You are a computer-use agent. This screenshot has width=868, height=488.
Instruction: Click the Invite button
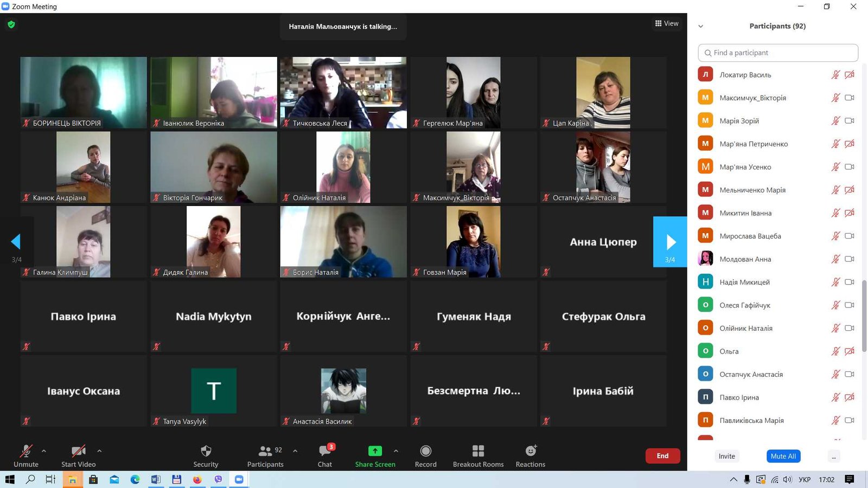[x=726, y=457]
